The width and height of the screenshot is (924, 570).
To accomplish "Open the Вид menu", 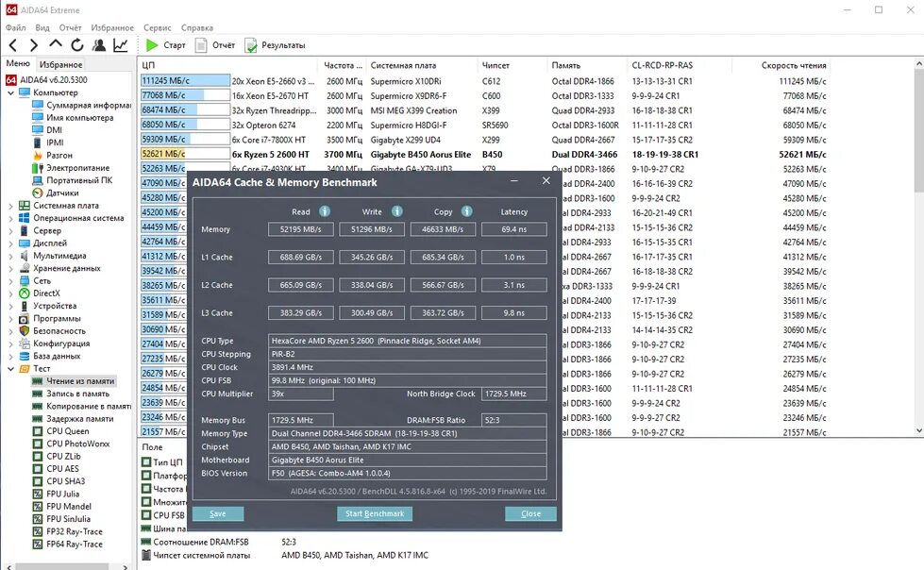I will coord(42,27).
